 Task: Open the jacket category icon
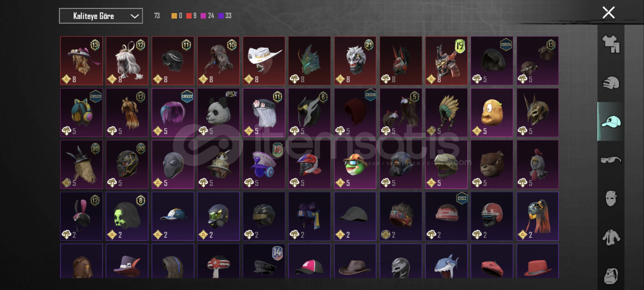click(x=611, y=237)
